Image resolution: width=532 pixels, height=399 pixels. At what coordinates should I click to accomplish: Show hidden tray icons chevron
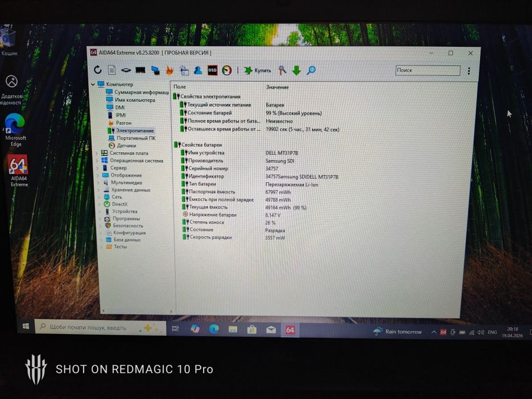(433, 332)
